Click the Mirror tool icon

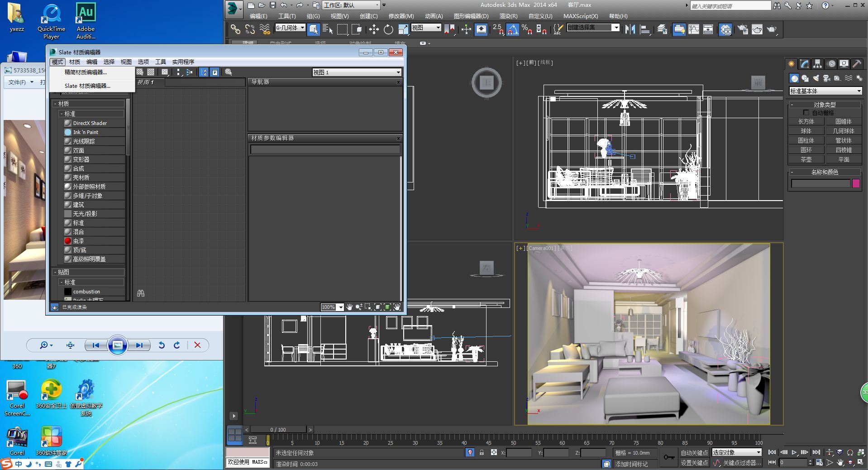click(630, 29)
